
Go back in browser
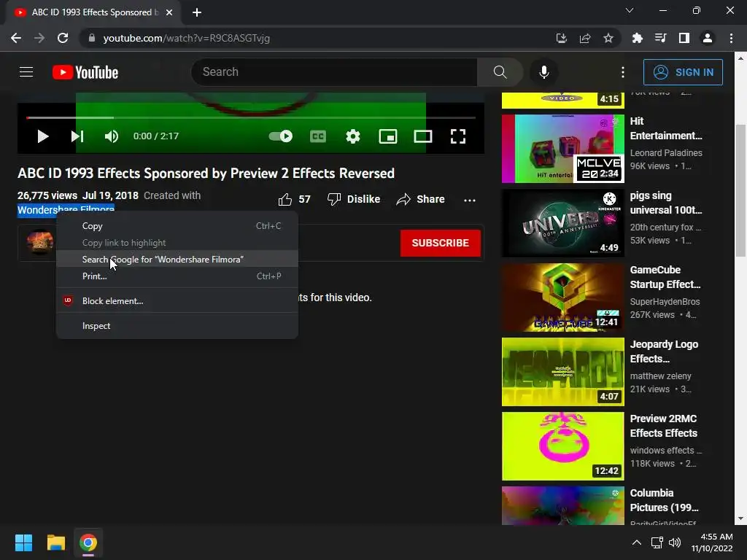(x=16, y=38)
